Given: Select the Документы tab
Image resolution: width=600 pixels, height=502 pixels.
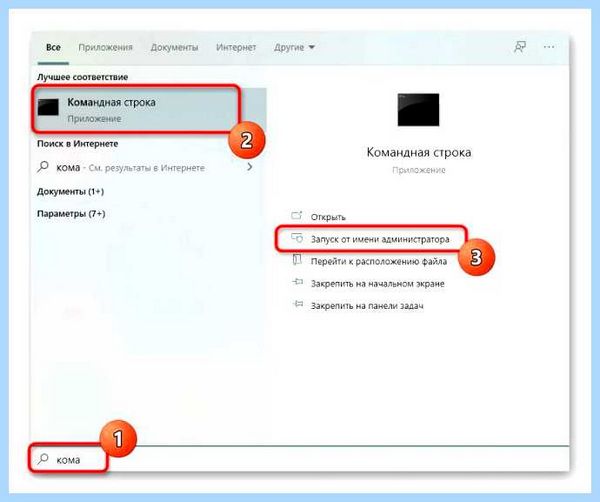Looking at the screenshot, I should 174,47.
